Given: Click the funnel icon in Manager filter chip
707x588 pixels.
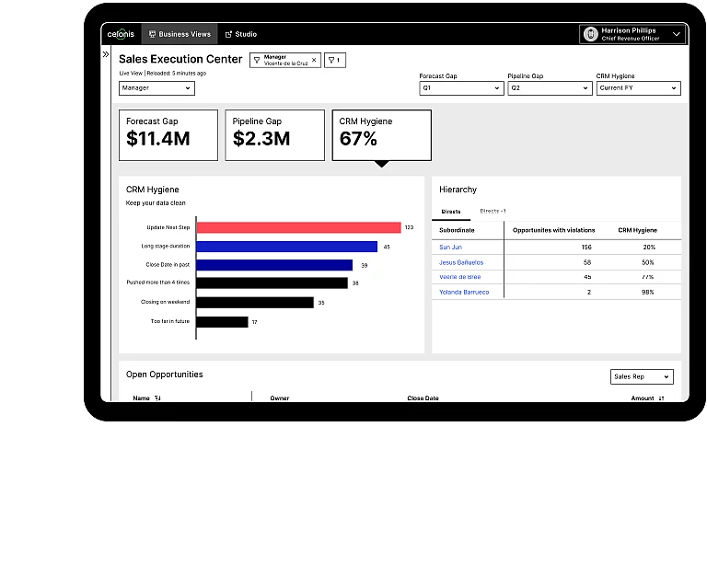Looking at the screenshot, I should [x=257, y=60].
